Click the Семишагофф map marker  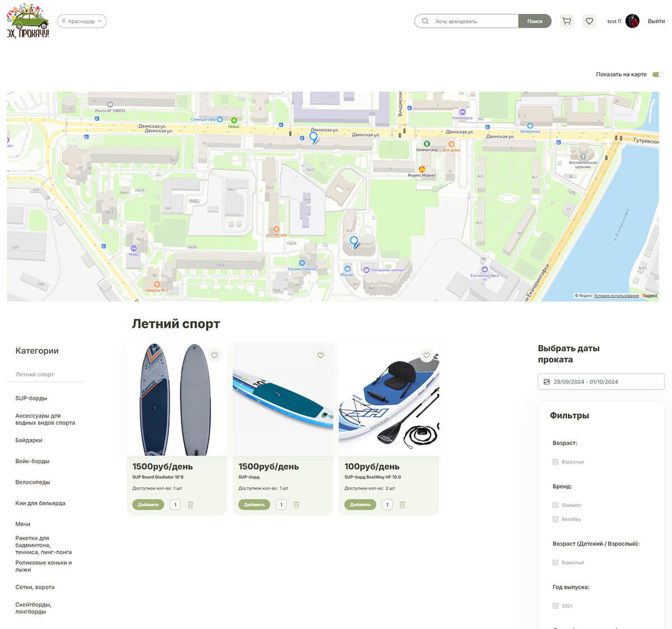click(220, 119)
